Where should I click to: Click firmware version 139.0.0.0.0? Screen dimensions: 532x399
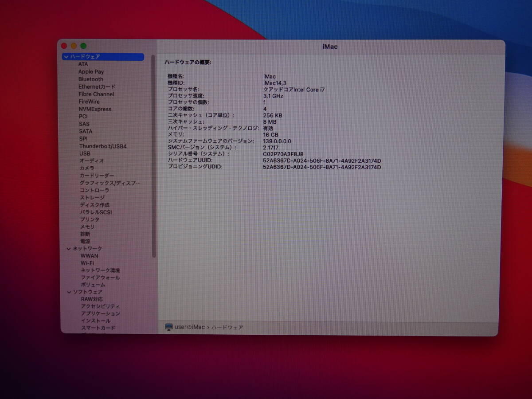(277, 141)
